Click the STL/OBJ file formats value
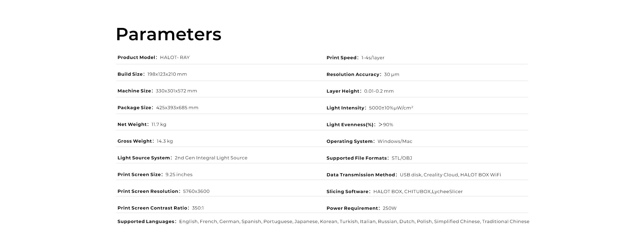This screenshot has width=644, height=252. (x=402, y=158)
